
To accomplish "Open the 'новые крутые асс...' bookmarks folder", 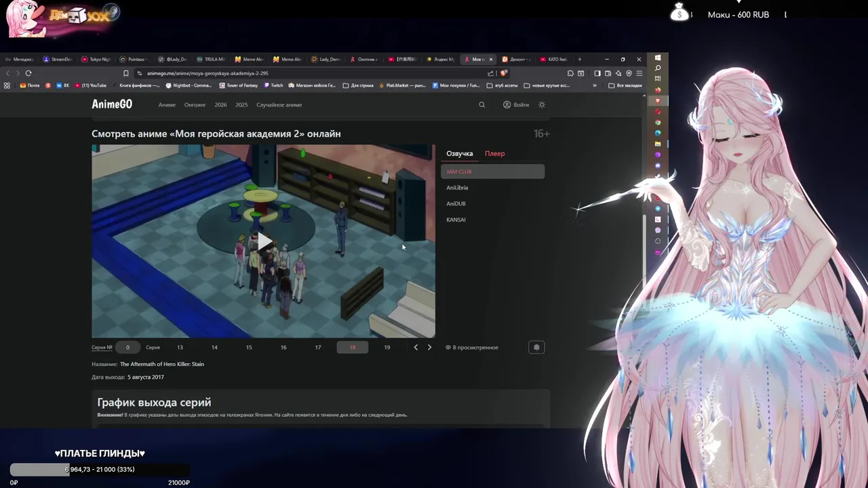I will (547, 85).
